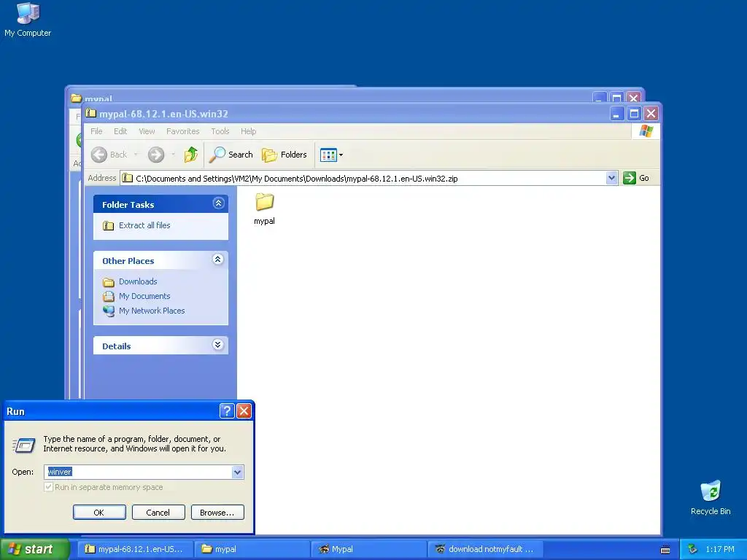The width and height of the screenshot is (747, 560).
Task: Go up one folder level
Action: pos(191,155)
